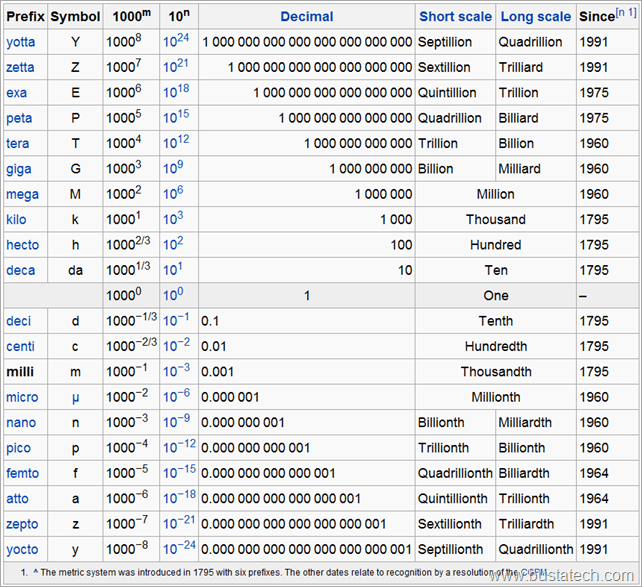Open the Decimal column header link
Viewport: 642px width, 587px height.
[307, 17]
